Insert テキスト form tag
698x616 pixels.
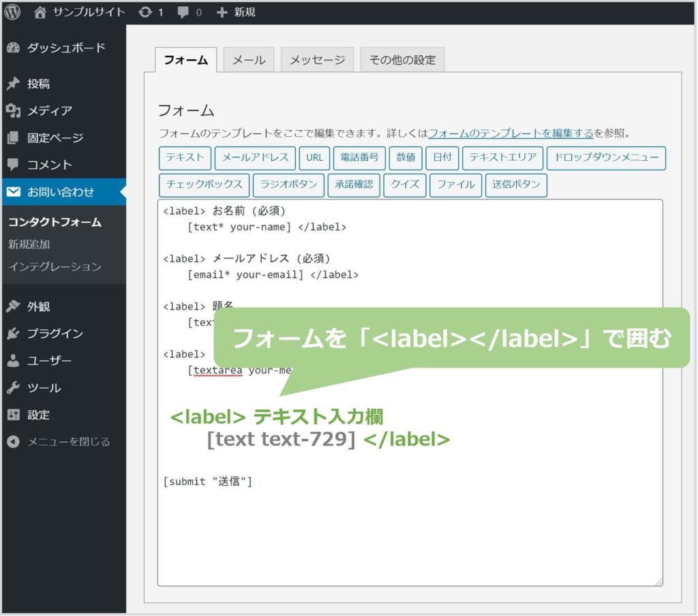(x=185, y=157)
